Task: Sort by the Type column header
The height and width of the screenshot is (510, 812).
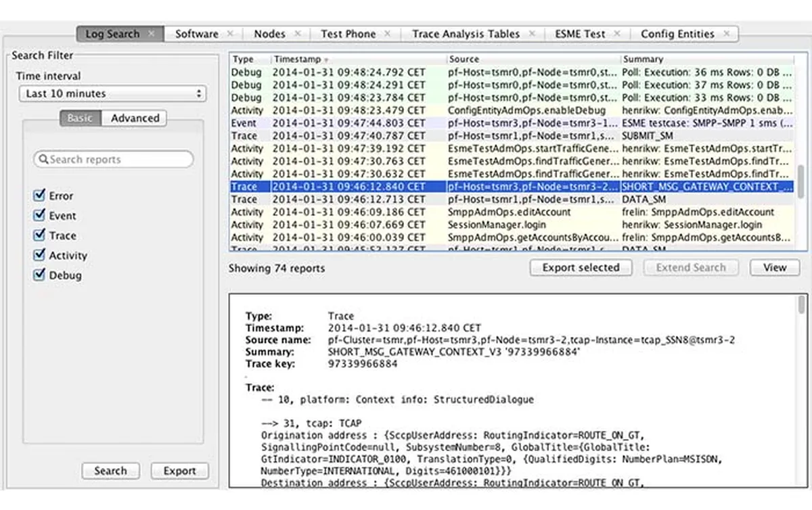Action: point(250,60)
